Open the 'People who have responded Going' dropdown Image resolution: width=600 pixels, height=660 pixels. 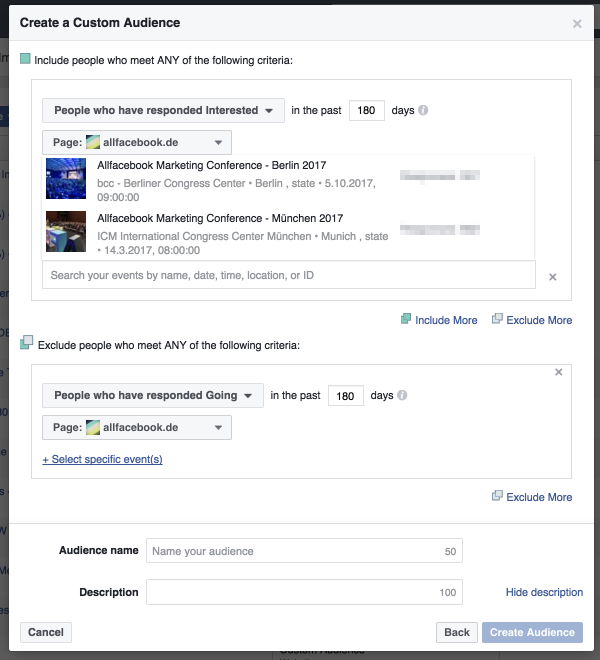coord(153,396)
